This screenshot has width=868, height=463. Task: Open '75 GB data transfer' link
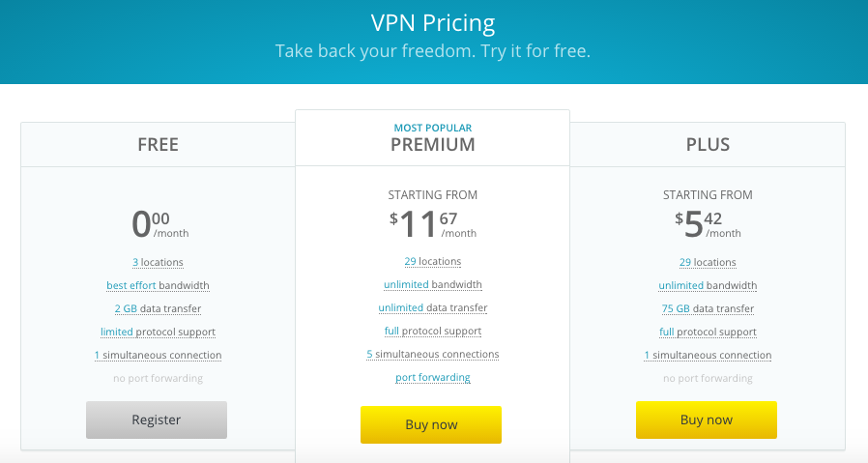708,309
